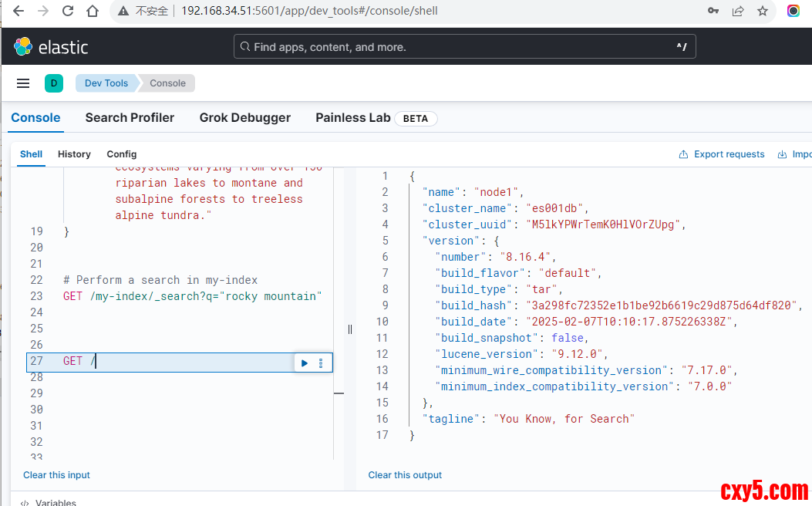
Task: Switch to the History sub-tab
Action: (x=74, y=154)
